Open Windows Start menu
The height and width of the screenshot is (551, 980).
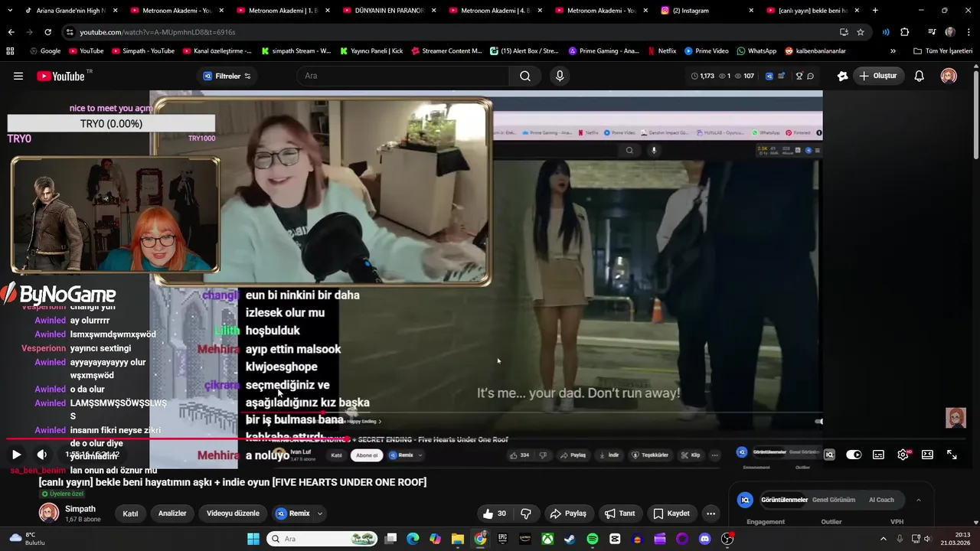pyautogui.click(x=253, y=539)
